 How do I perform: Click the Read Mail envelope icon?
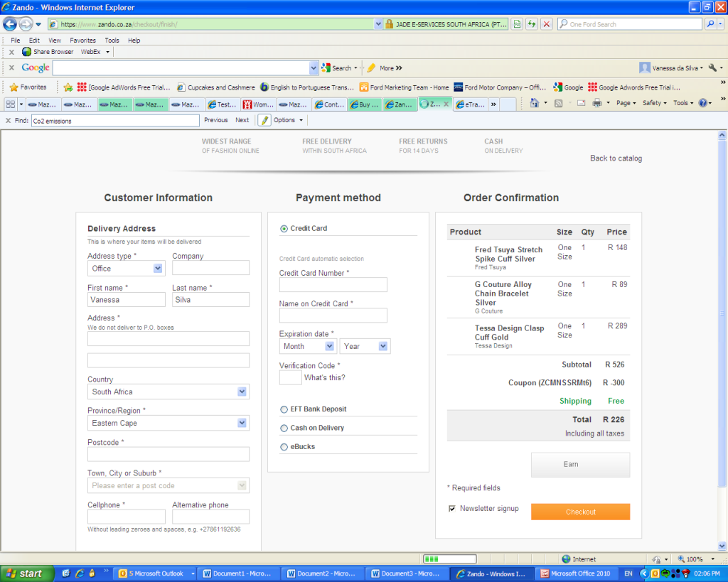[581, 103]
